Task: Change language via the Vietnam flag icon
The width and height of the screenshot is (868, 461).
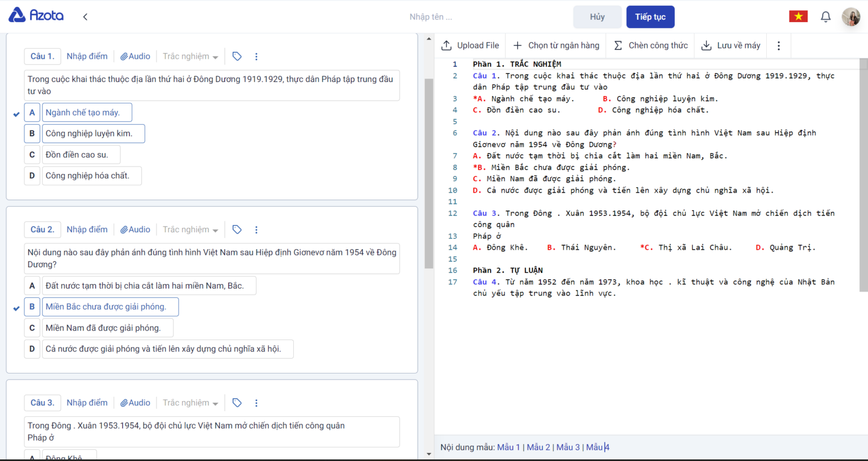Action: tap(798, 16)
